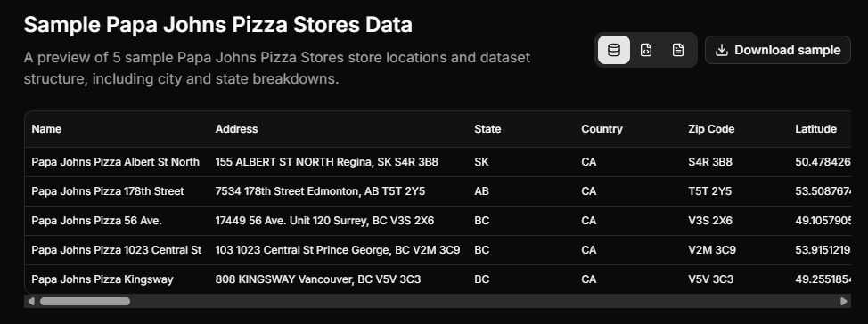Click the horizontal scrollbar thumb

pyautogui.click(x=85, y=302)
